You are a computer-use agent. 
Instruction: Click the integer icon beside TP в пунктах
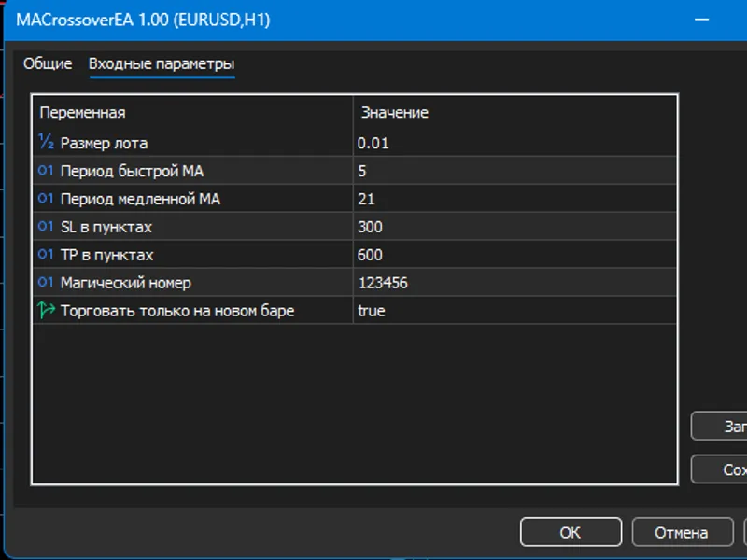(46, 255)
